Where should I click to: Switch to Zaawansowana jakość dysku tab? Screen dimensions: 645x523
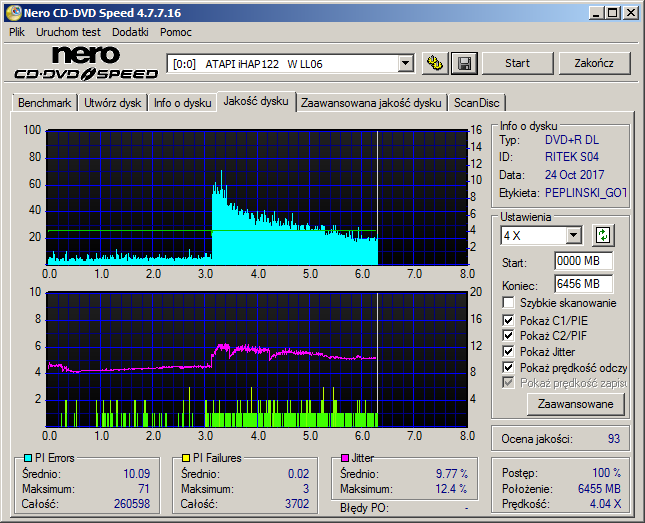pyautogui.click(x=371, y=103)
